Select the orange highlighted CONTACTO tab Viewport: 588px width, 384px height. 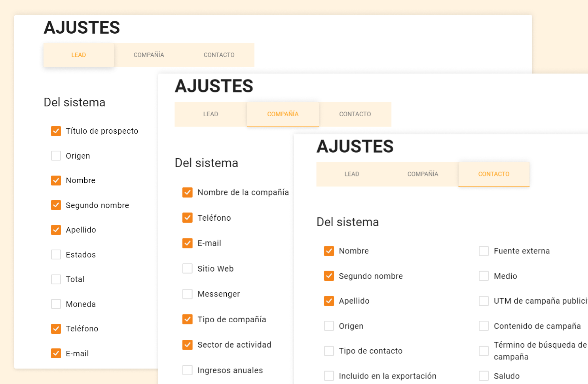point(493,174)
